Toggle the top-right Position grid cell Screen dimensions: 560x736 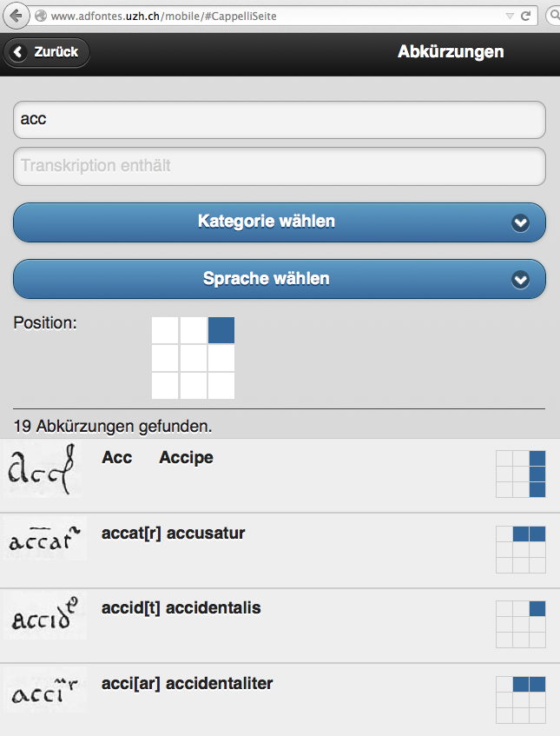[221, 330]
